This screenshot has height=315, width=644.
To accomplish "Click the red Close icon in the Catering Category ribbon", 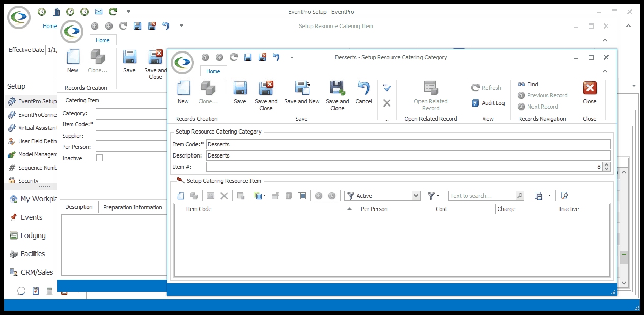I will pos(590,88).
